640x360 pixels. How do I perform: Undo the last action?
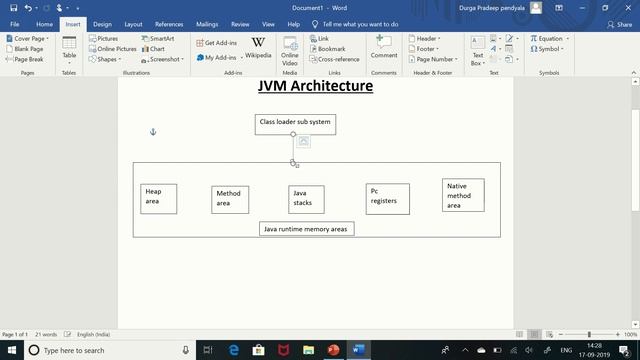coord(28,8)
